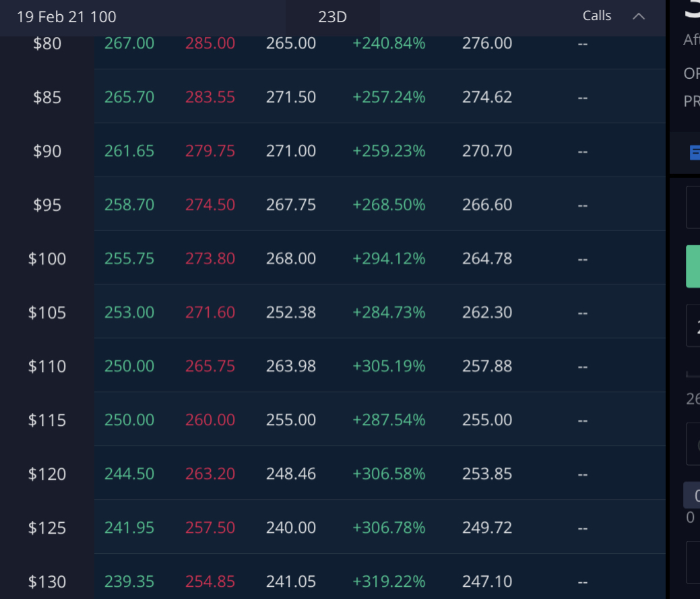
Task: Click the +306.78% change on $125 row
Action: pyautogui.click(x=389, y=528)
